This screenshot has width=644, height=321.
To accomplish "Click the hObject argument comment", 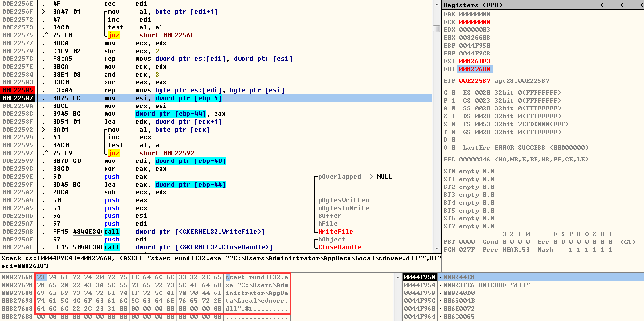I will [332, 240].
